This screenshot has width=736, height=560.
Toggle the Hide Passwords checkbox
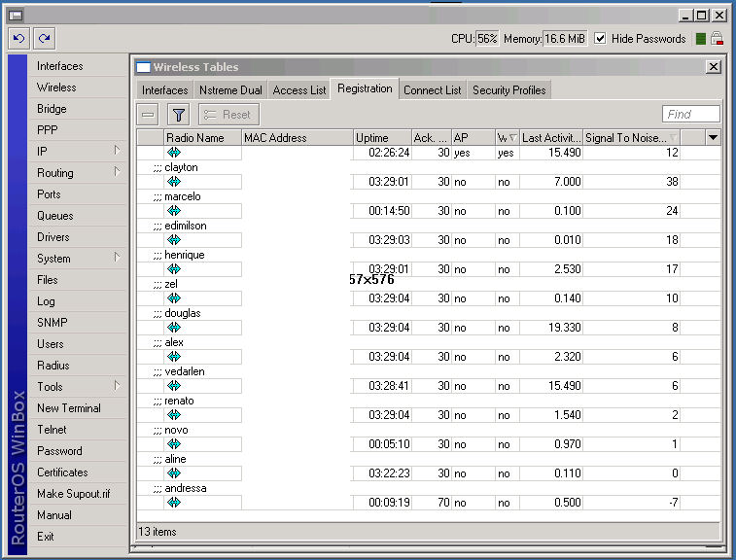pyautogui.click(x=600, y=39)
